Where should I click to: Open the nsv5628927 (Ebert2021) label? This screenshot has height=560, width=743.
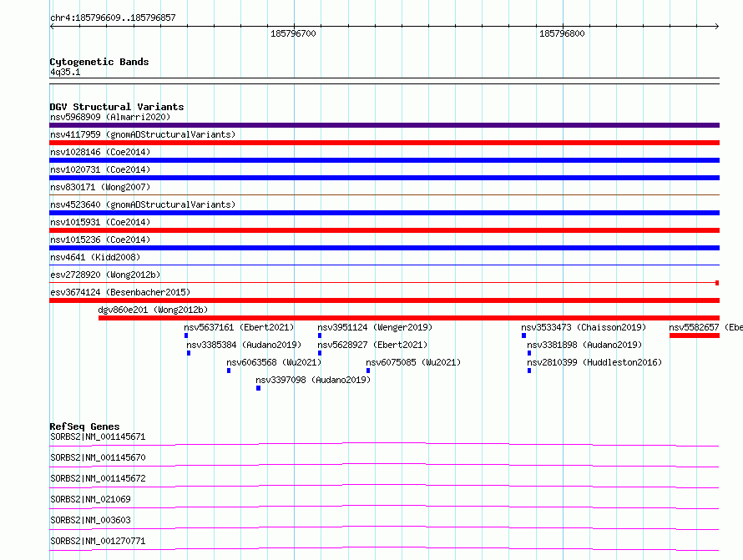372,345
